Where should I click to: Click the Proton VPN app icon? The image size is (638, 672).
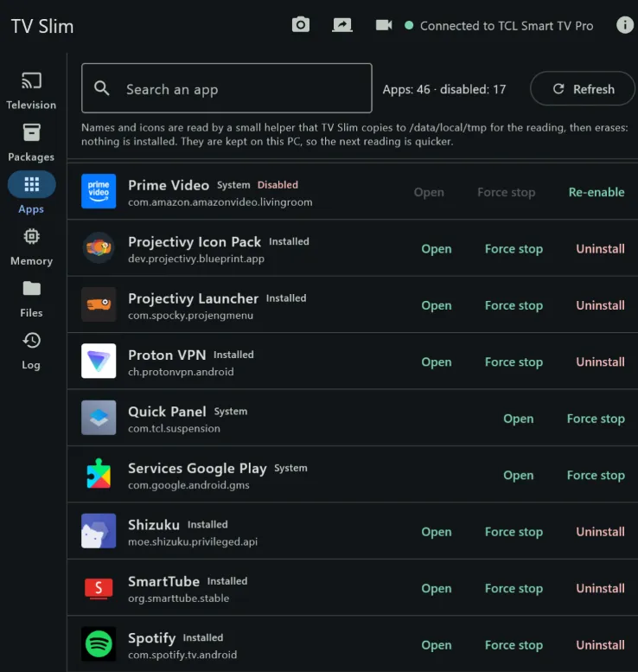pyautogui.click(x=99, y=361)
